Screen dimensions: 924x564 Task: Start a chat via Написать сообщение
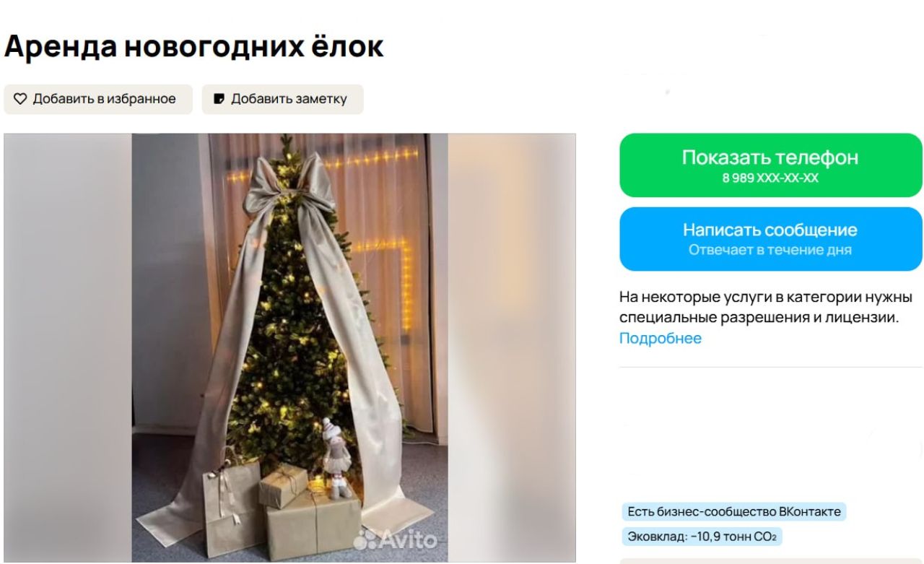tap(771, 239)
